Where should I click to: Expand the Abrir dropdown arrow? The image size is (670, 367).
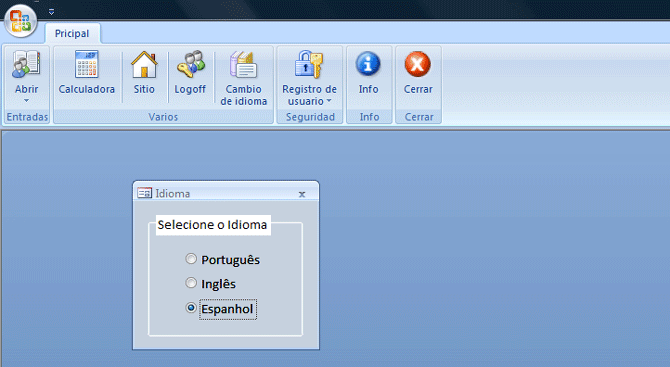tap(26, 101)
